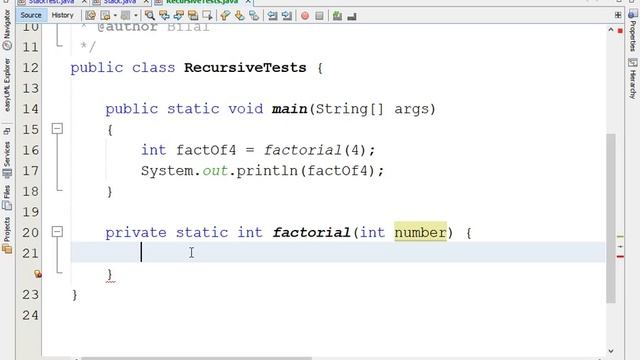Jump to Previous Bookmark icon
The width and height of the screenshot is (640, 360).
pyautogui.click(x=225, y=16)
